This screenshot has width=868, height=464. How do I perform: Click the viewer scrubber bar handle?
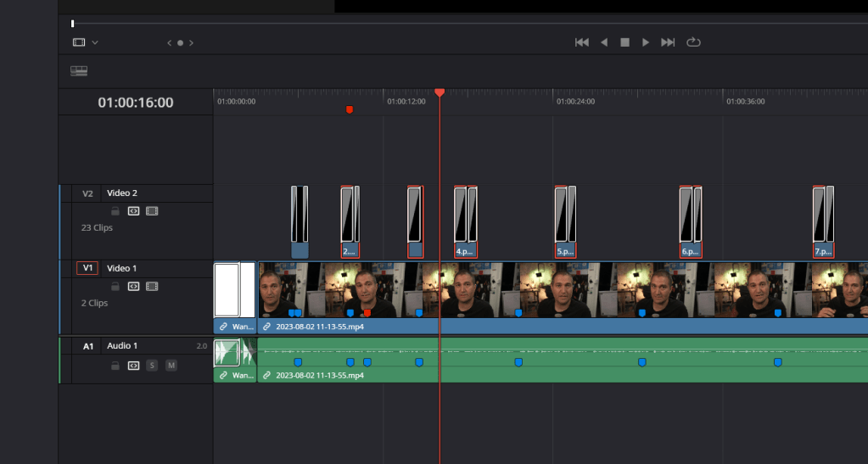click(x=72, y=23)
